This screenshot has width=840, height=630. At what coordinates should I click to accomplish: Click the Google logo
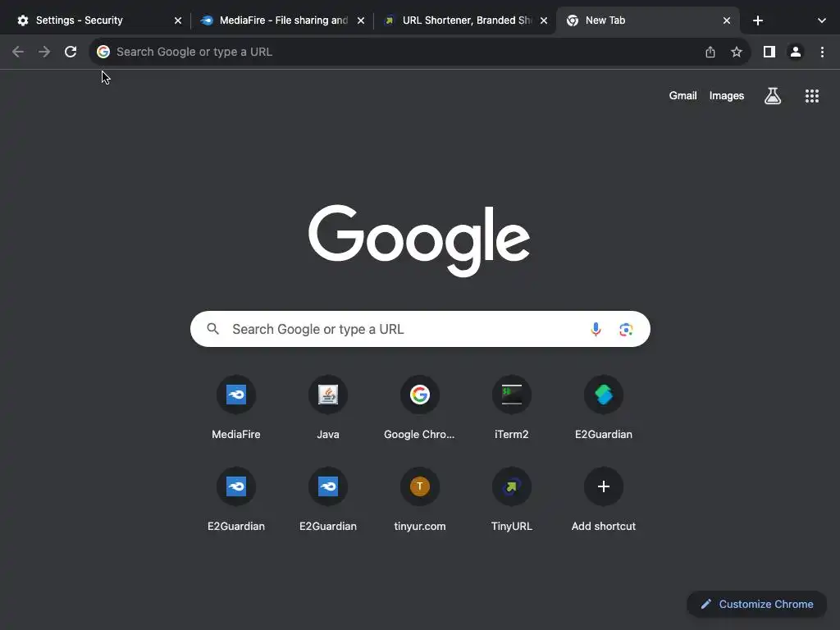(x=419, y=240)
